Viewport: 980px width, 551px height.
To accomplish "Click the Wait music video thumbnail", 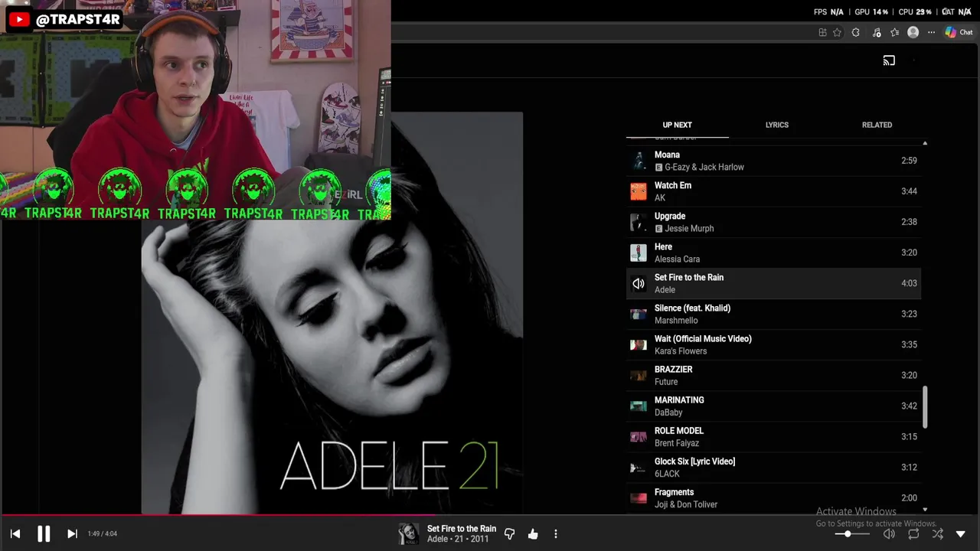I will click(638, 344).
